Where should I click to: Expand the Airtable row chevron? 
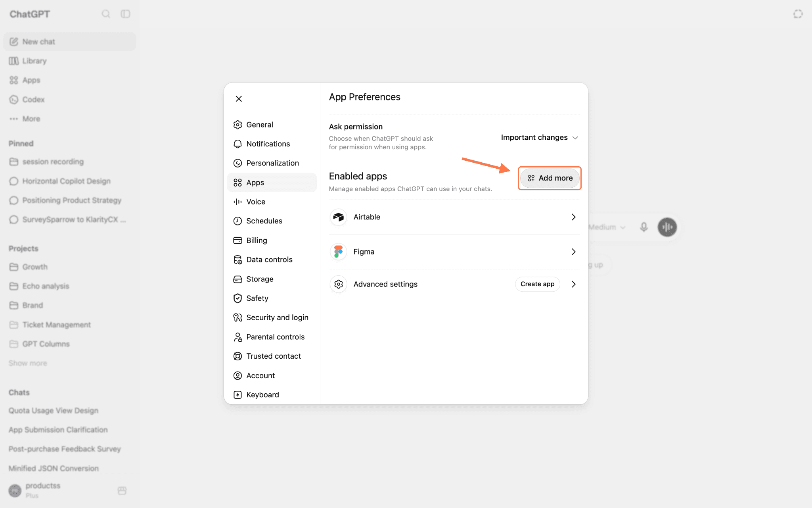click(573, 217)
